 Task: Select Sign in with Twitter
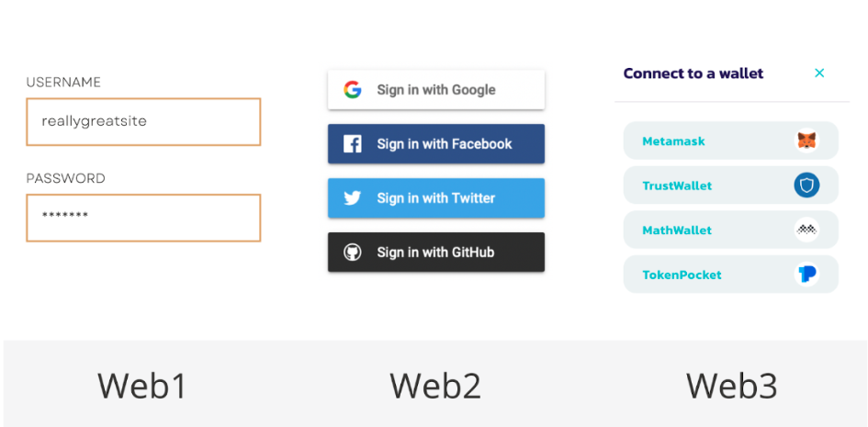click(x=436, y=198)
